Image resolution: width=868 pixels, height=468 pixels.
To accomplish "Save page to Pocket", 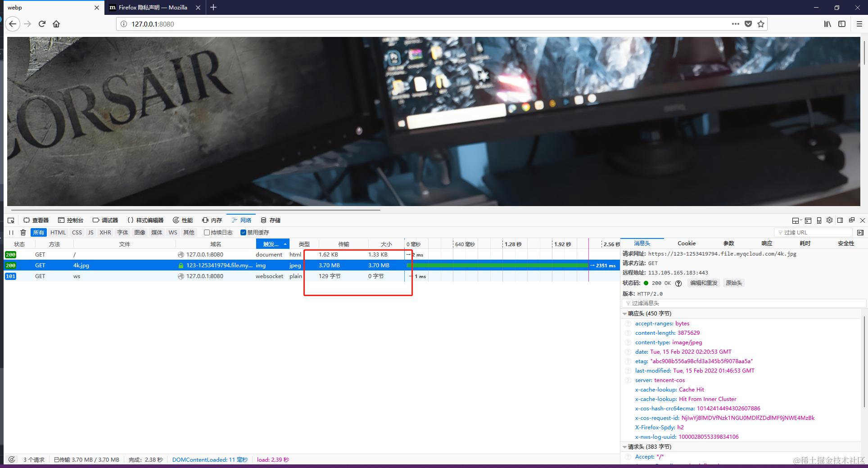I will tap(748, 24).
